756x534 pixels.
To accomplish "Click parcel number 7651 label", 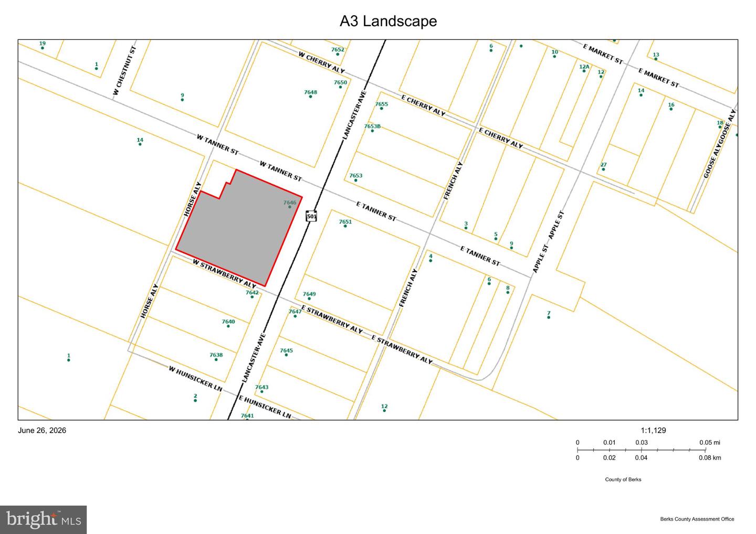I will click(x=345, y=222).
